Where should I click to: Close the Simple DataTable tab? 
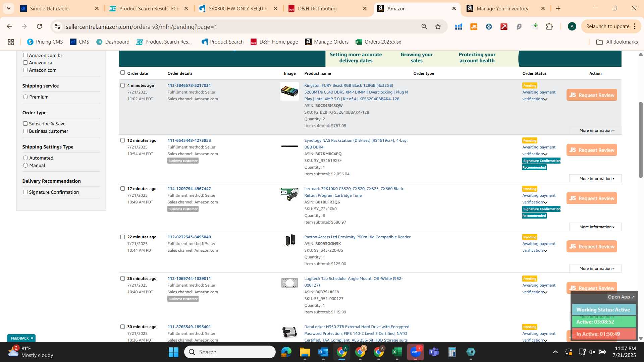click(x=97, y=8)
